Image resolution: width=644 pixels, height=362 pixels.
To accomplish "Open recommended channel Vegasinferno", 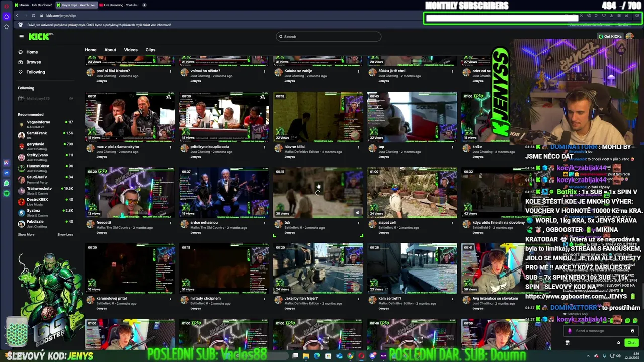I will point(46,124).
